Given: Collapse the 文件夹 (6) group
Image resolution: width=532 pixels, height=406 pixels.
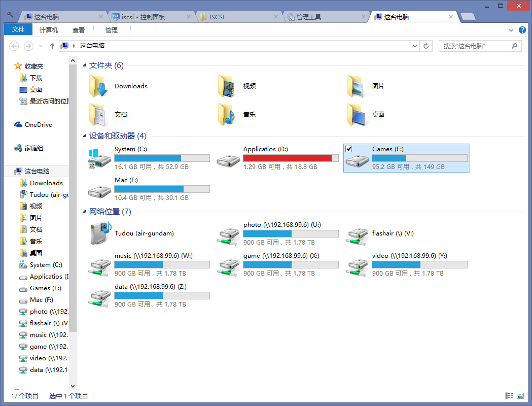Looking at the screenshot, I should [x=84, y=65].
